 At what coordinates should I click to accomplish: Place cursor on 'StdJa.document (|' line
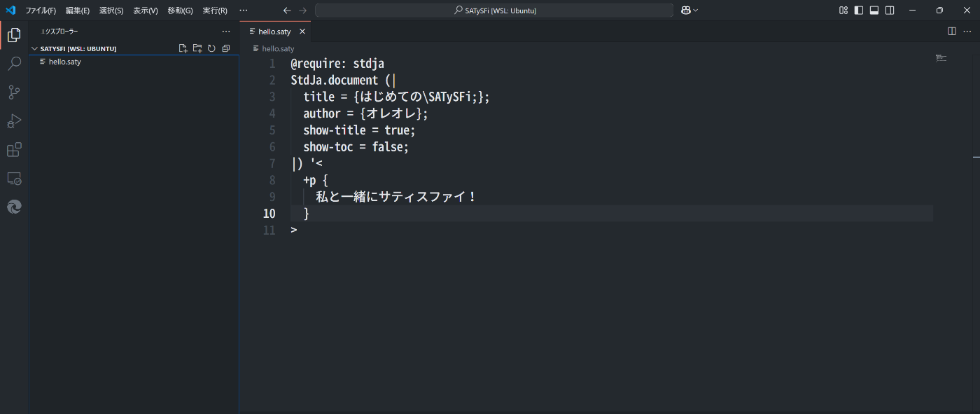tap(343, 81)
